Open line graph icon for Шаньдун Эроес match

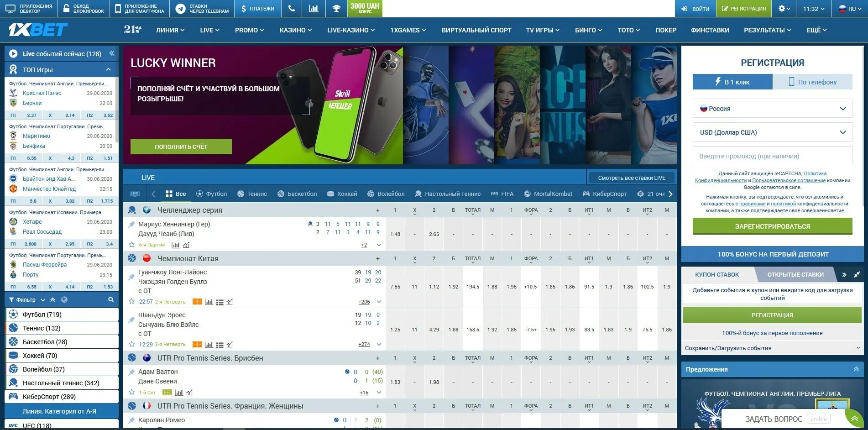[x=230, y=345]
